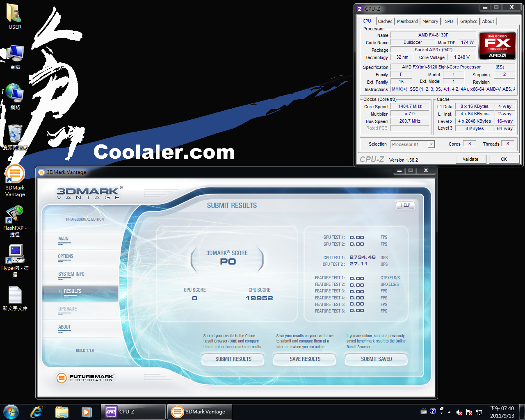Click the Level 3 cache value 8 MBytes
This screenshot has height=420, width=525.
coord(475,128)
